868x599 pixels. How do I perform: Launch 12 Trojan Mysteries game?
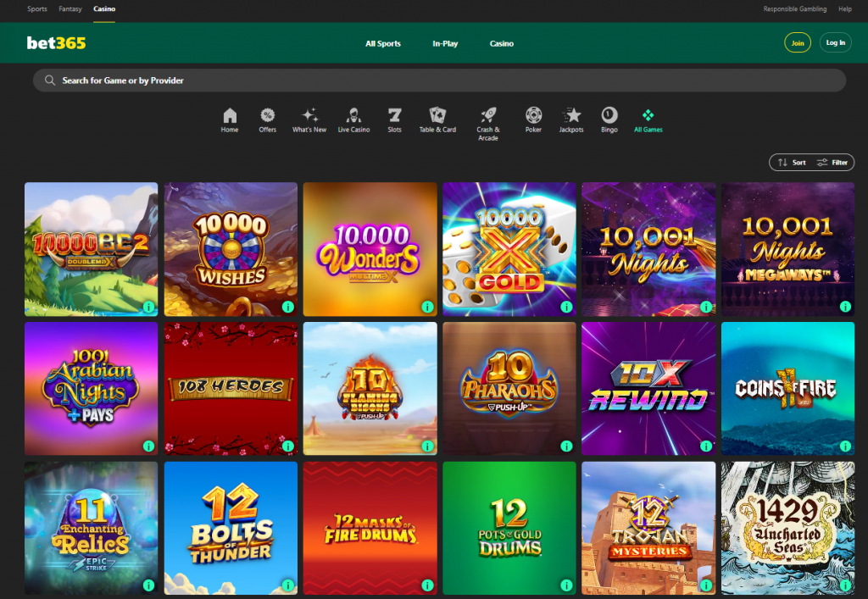[x=648, y=528]
